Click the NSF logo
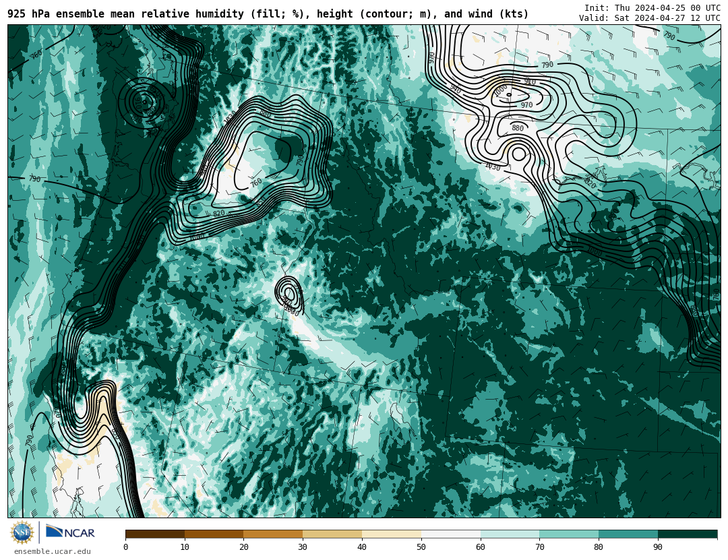Screen dimensions: 728x560 pos(22,532)
